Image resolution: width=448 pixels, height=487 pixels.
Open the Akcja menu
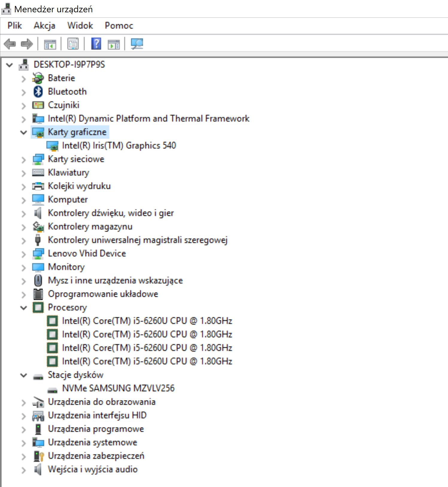click(45, 25)
